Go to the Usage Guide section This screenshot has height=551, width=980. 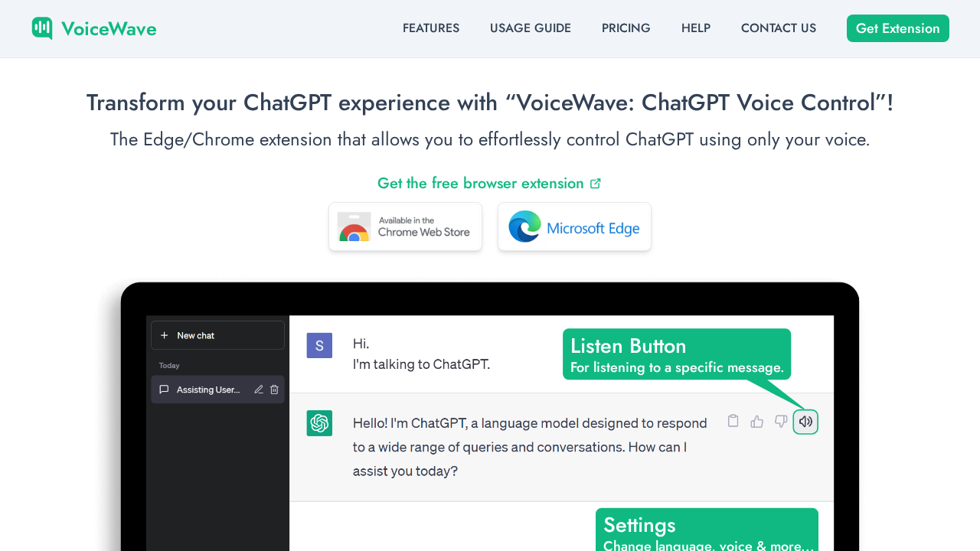[530, 28]
